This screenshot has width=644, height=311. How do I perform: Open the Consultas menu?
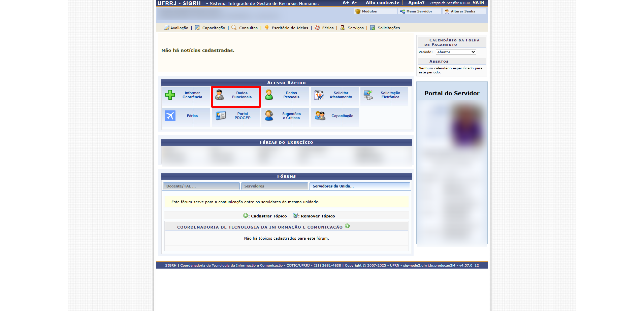click(248, 28)
